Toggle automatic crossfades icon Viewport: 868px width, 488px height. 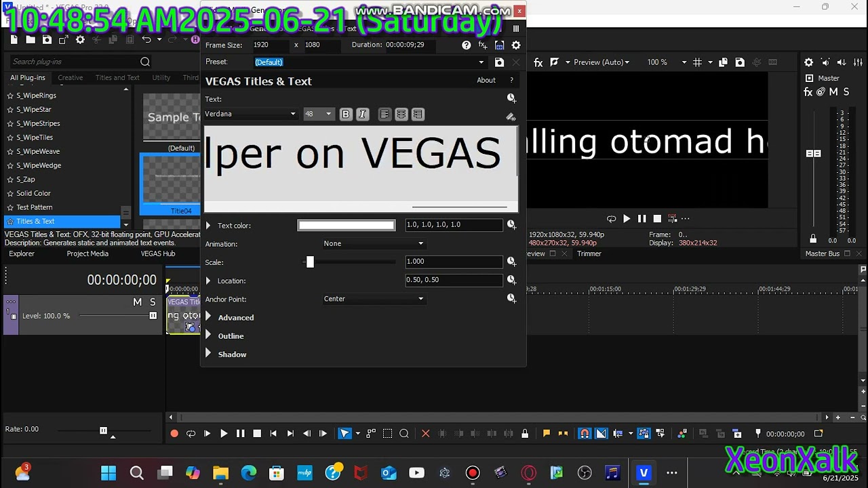click(601, 434)
